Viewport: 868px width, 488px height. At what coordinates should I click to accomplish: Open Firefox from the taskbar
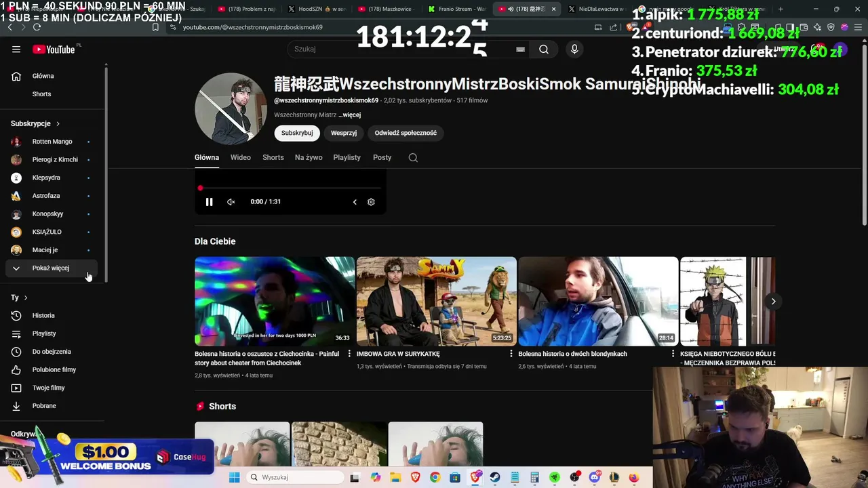click(x=634, y=477)
